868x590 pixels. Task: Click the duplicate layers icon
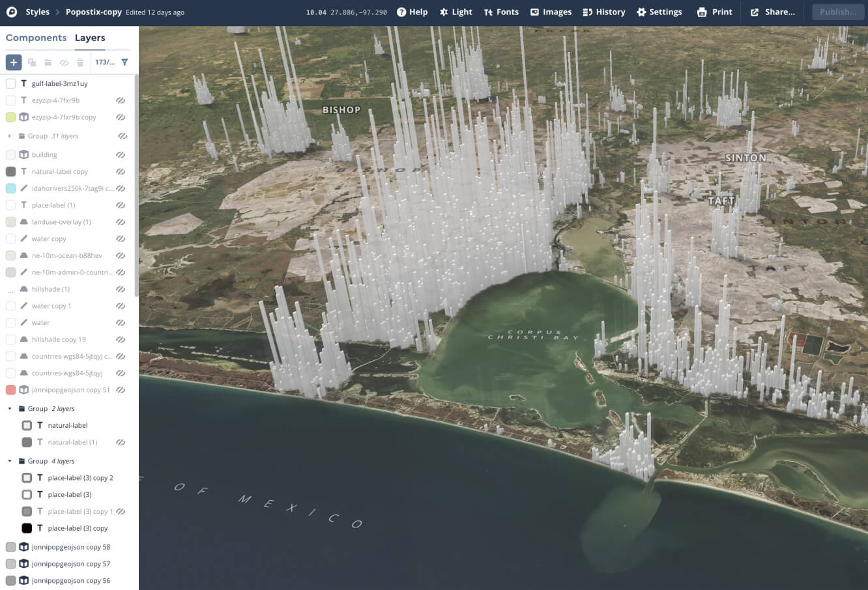click(31, 63)
